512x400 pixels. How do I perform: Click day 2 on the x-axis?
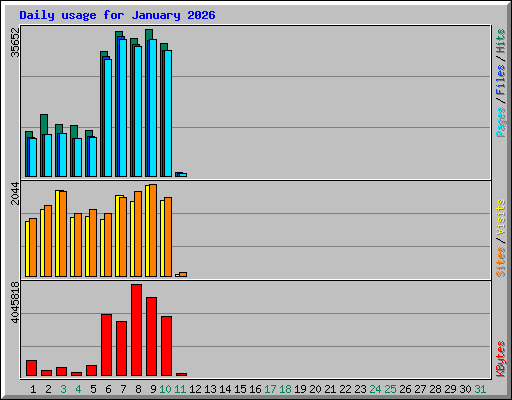tap(48, 389)
